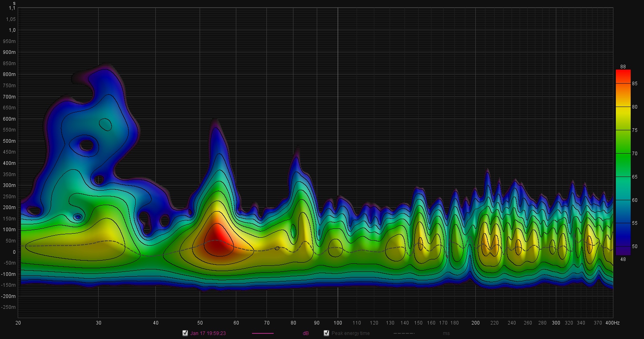
Task: Uncheck the Jan 17 19:59:23 trace checkbox
Action: tap(185, 333)
